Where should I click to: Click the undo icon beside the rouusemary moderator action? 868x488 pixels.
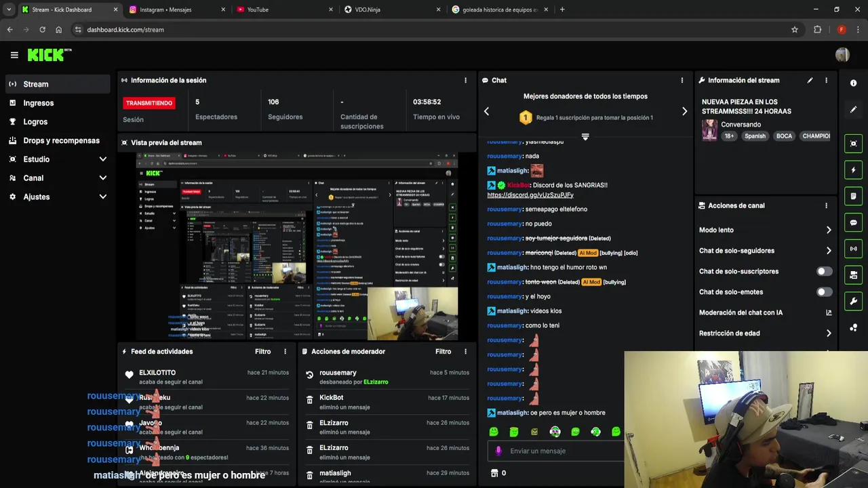pyautogui.click(x=309, y=375)
